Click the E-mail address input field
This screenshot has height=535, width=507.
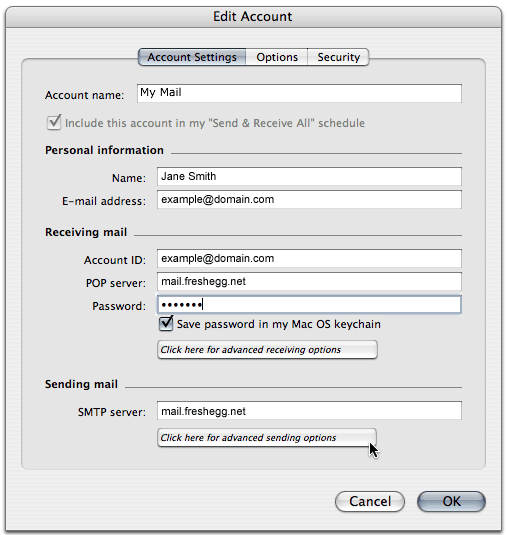(x=309, y=200)
